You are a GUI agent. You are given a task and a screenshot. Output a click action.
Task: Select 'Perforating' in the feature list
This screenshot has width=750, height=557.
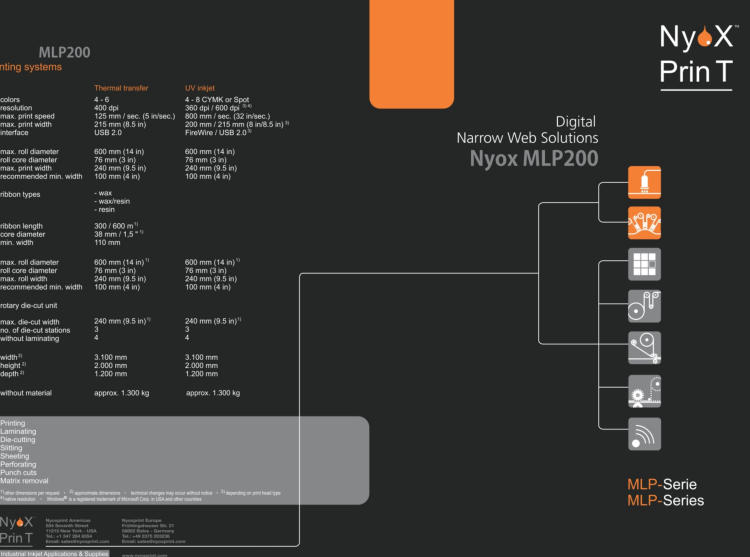tap(18, 464)
